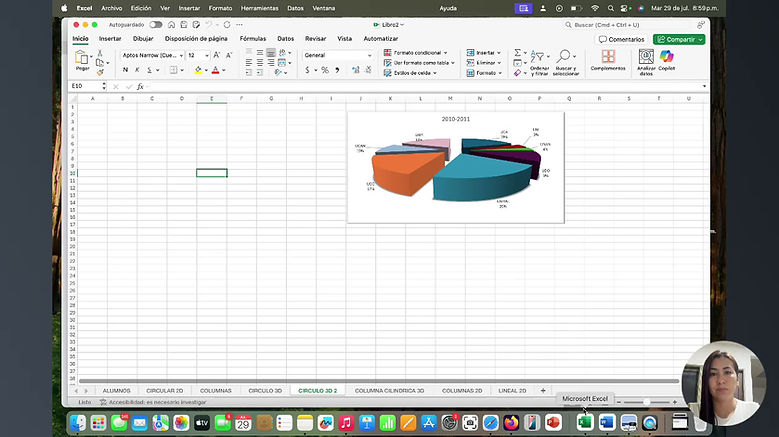Switch to the Insertar ribbon tab

(x=110, y=38)
